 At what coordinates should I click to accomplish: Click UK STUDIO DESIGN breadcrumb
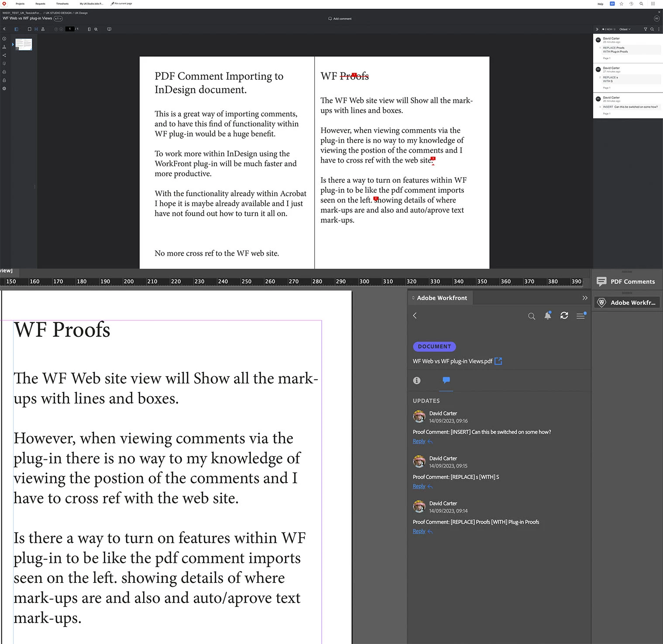pyautogui.click(x=58, y=13)
